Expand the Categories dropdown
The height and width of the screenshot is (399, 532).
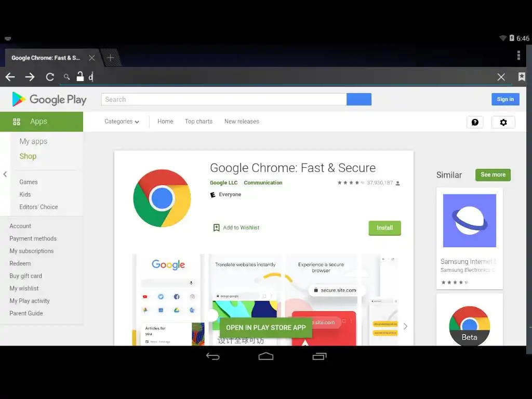pos(122,122)
